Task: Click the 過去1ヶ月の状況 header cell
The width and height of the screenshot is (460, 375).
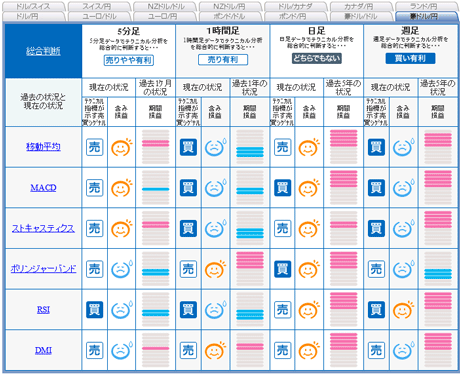Action: 155,88
